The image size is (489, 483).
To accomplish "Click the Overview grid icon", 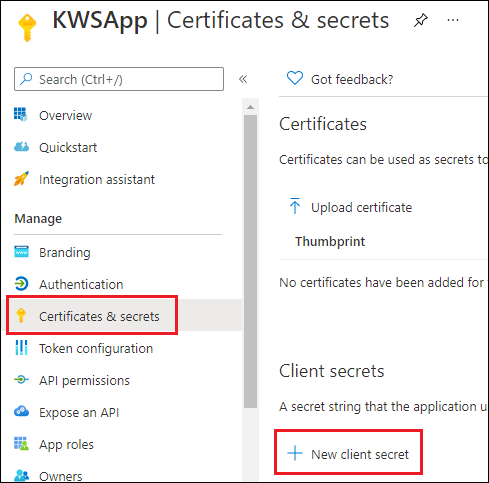I will [x=21, y=114].
